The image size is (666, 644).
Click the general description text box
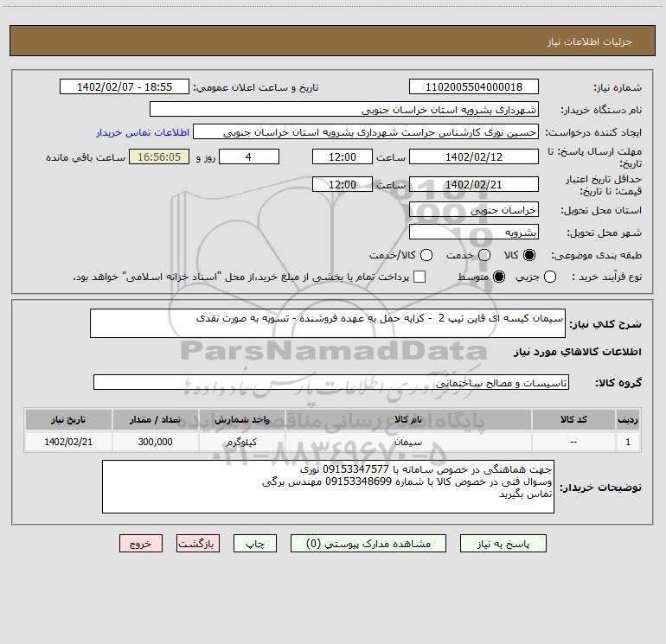(328, 323)
